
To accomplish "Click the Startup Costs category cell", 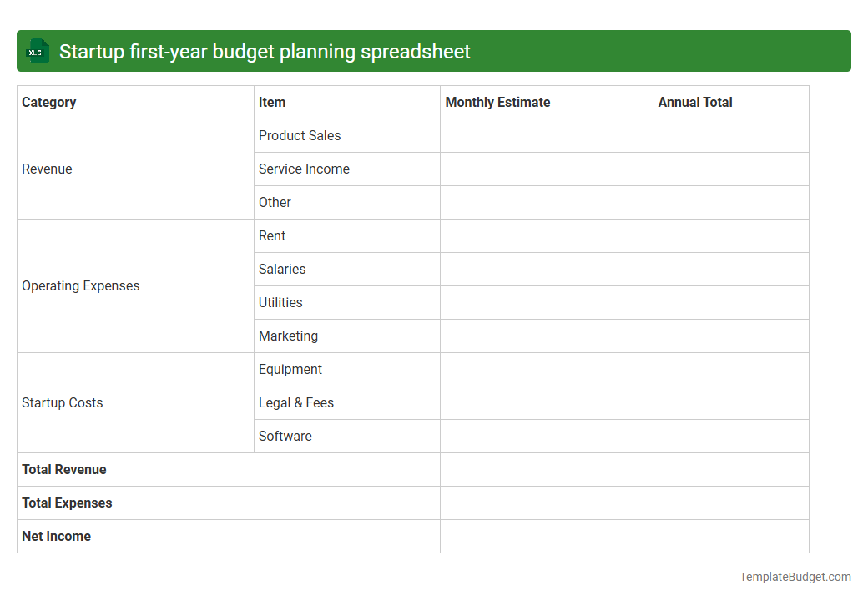I will [63, 402].
